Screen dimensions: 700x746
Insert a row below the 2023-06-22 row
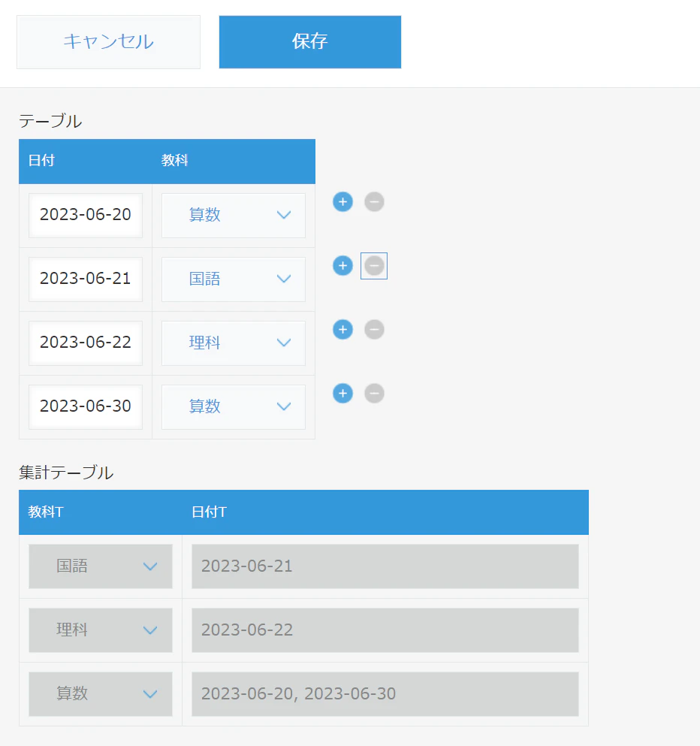click(343, 329)
